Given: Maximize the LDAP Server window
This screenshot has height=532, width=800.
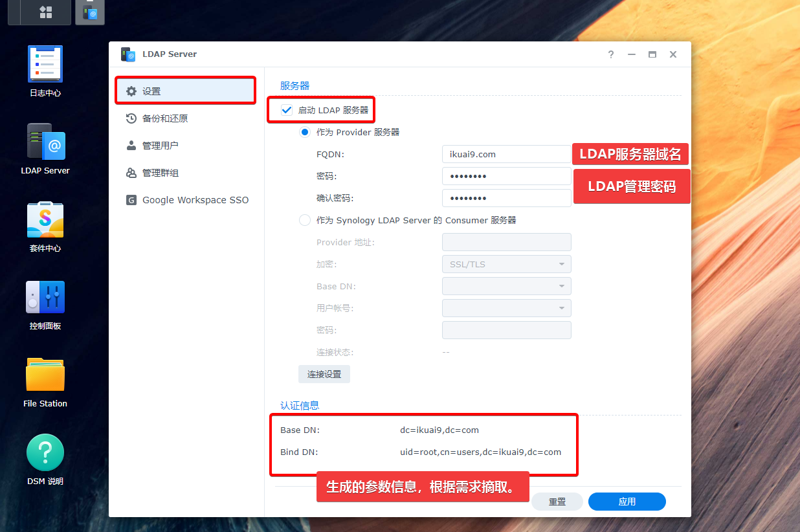Looking at the screenshot, I should click(x=652, y=54).
